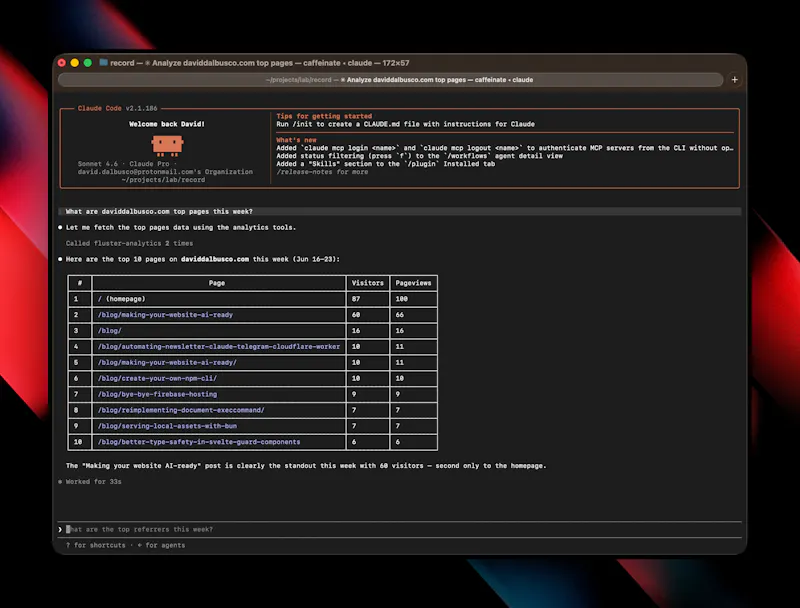Click 'Run /init to create a CLAUDE.md file' tip
Viewport: 800px width, 608px height.
pyautogui.click(x=406, y=124)
